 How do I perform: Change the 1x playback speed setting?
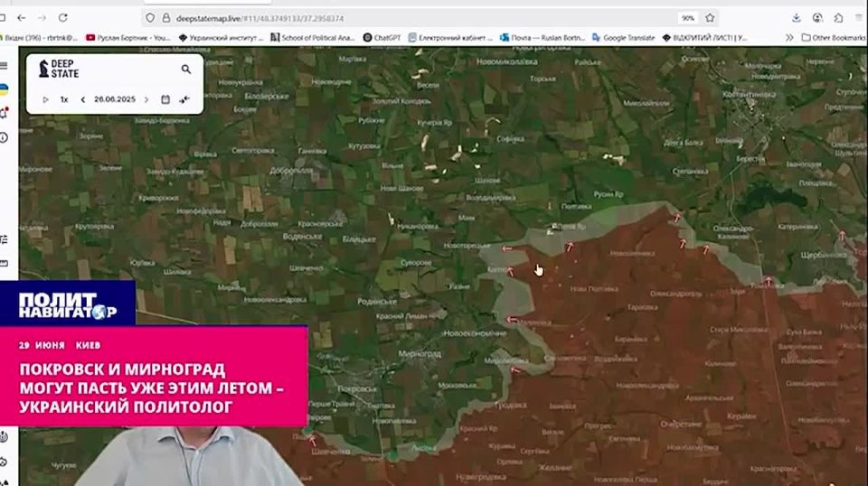click(64, 99)
